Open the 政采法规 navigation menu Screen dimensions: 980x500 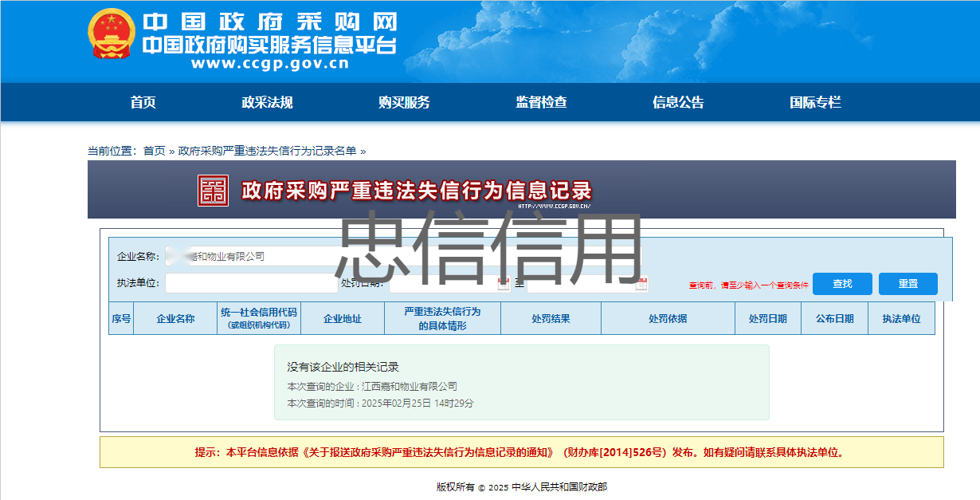[267, 102]
